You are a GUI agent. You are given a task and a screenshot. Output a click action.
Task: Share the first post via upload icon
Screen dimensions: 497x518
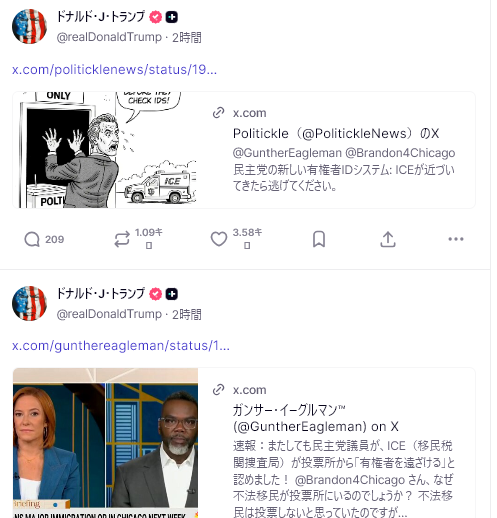tap(388, 239)
